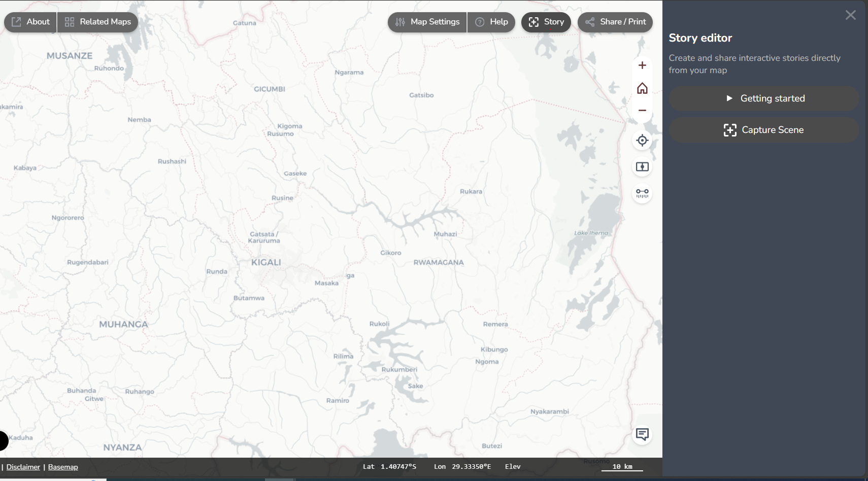
Task: Open the Share / Print options
Action: click(x=615, y=22)
